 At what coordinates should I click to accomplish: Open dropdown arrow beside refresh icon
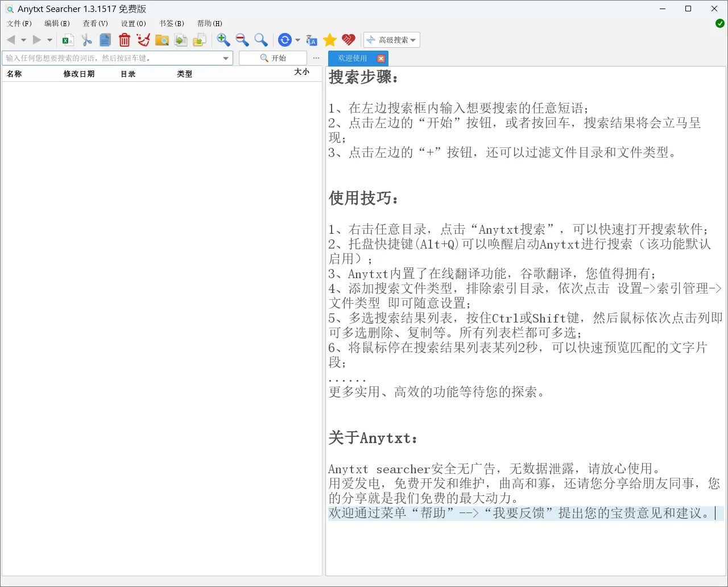(297, 40)
